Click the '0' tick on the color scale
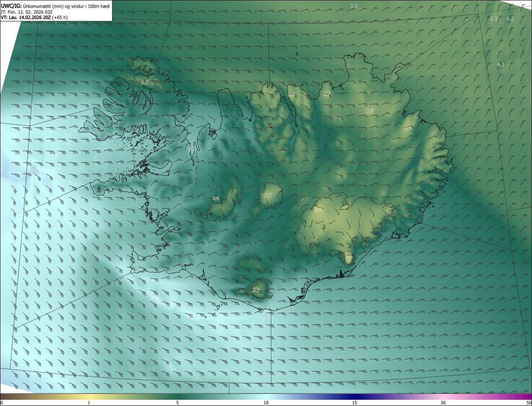The width and height of the screenshot is (532, 406). [2, 403]
